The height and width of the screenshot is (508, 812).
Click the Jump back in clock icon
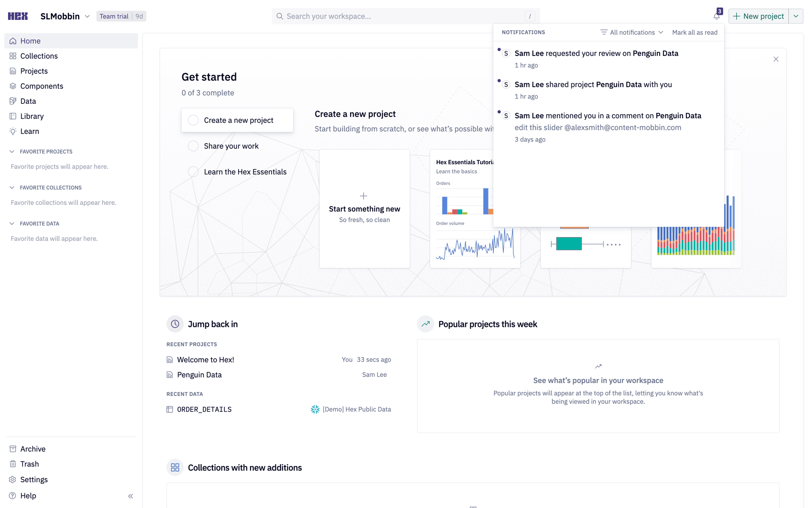pos(175,324)
